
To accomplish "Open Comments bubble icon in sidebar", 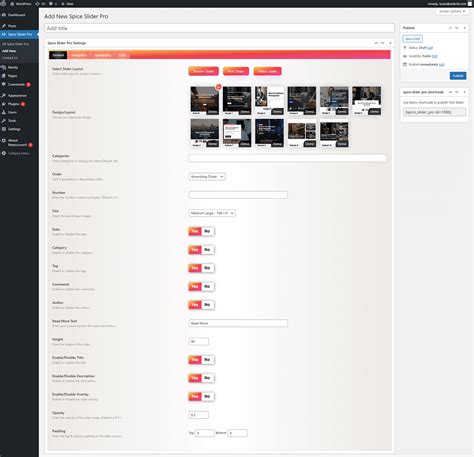I will pyautogui.click(x=4, y=84).
